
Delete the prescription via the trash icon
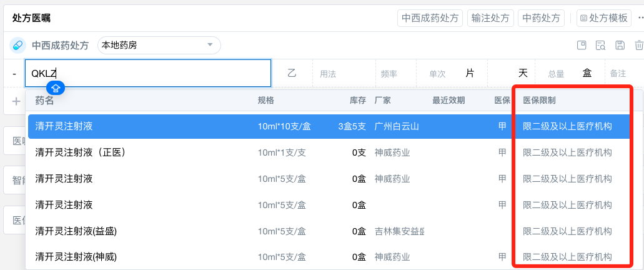[x=638, y=45]
